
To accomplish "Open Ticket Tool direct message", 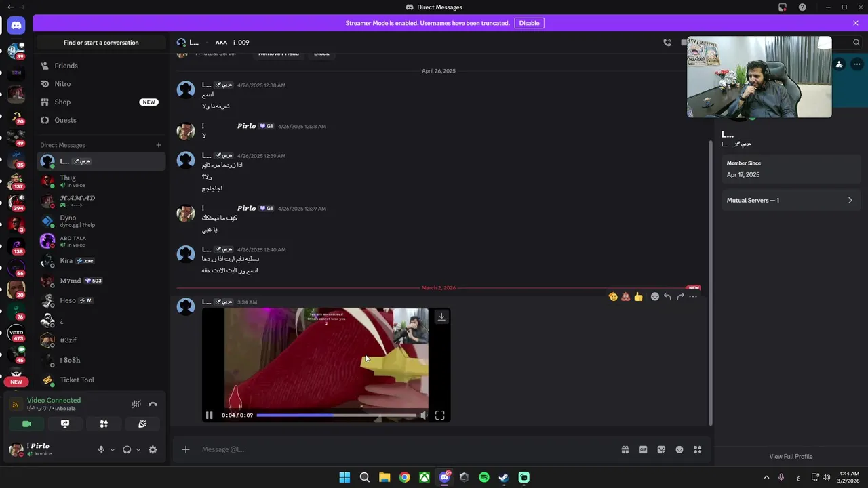I will tap(101, 380).
